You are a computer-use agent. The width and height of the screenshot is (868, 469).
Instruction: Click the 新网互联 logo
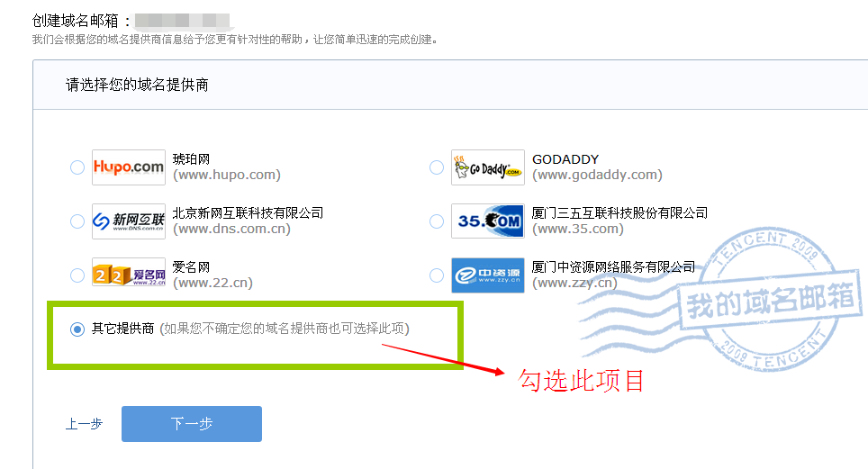[x=129, y=221]
